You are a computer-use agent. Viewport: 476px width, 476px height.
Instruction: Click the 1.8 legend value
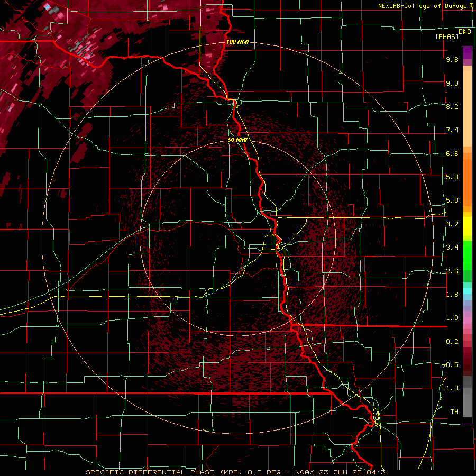coord(452,295)
